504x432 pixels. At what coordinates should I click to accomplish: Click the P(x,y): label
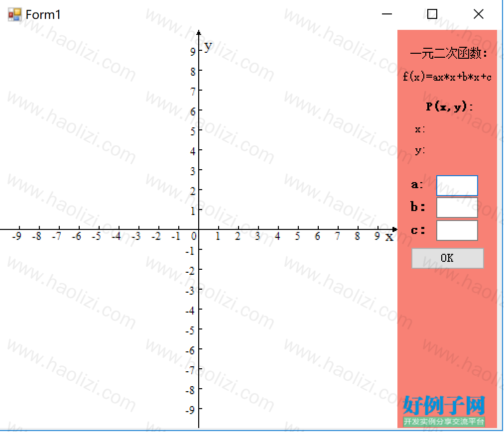pyautogui.click(x=449, y=107)
